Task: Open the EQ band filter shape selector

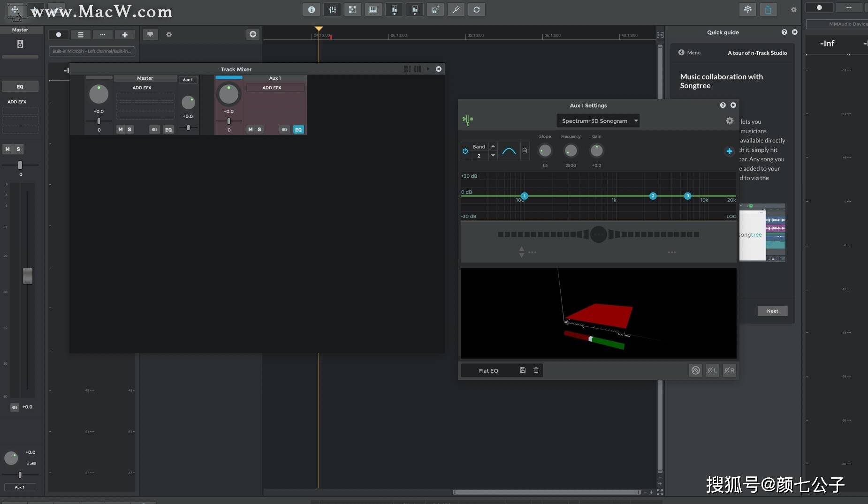Action: 509,151
